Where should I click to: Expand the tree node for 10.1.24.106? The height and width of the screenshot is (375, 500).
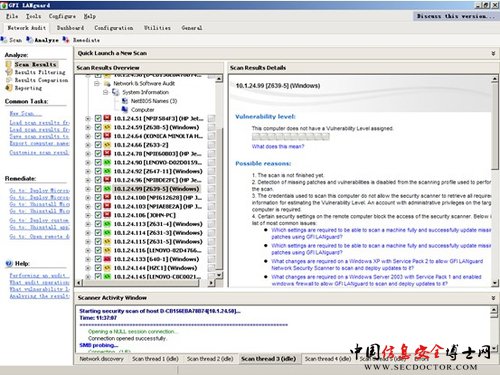click(88, 215)
